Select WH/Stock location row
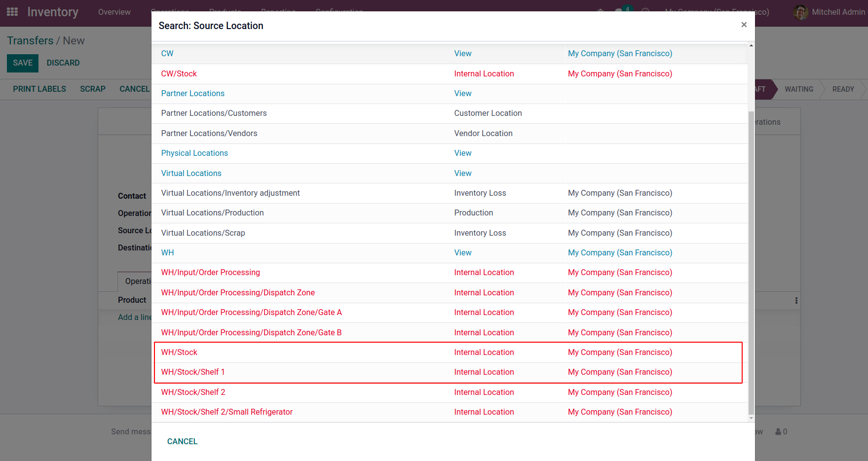868x461 pixels. coord(449,352)
